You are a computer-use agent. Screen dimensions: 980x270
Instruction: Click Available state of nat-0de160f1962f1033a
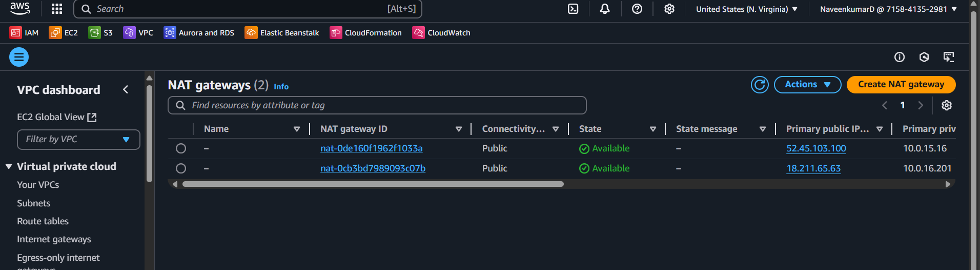[x=604, y=148]
